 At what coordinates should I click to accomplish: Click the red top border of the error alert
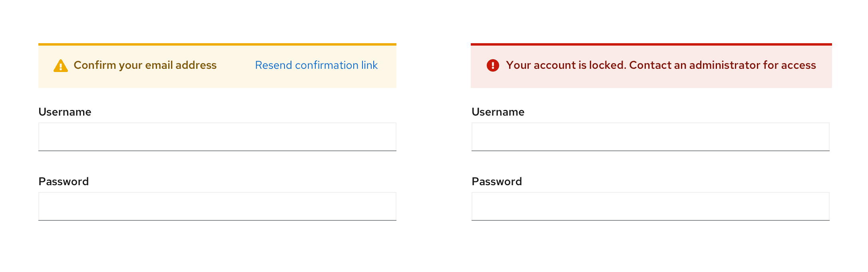pyautogui.click(x=651, y=44)
